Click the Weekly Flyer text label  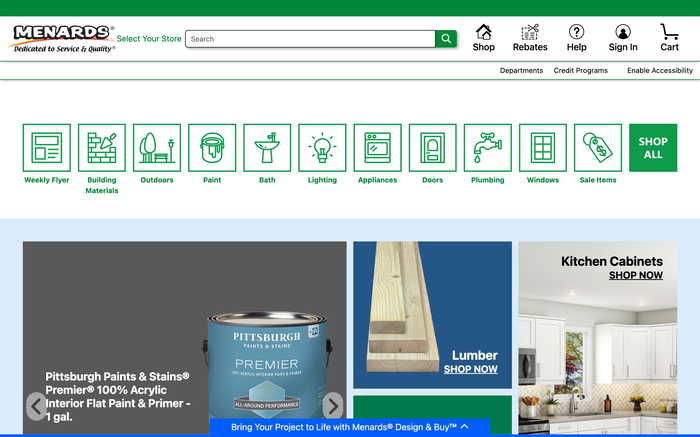point(47,180)
